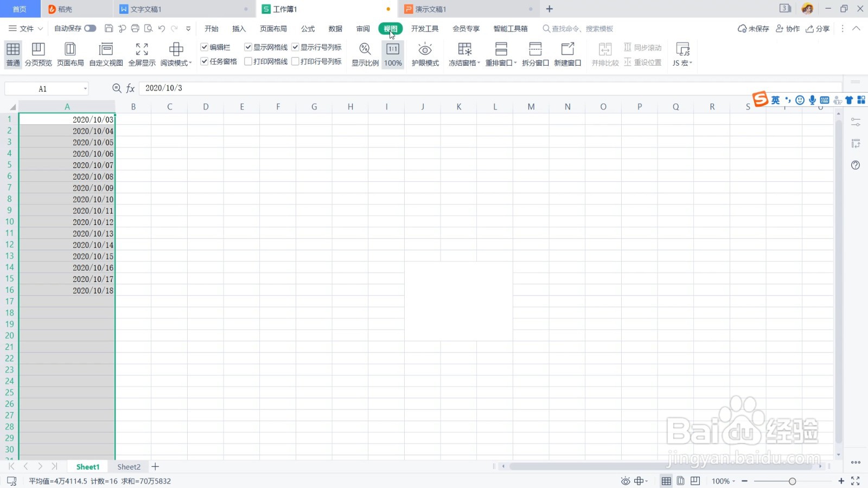Open a New Window
The height and width of the screenshot is (488, 868).
(567, 55)
